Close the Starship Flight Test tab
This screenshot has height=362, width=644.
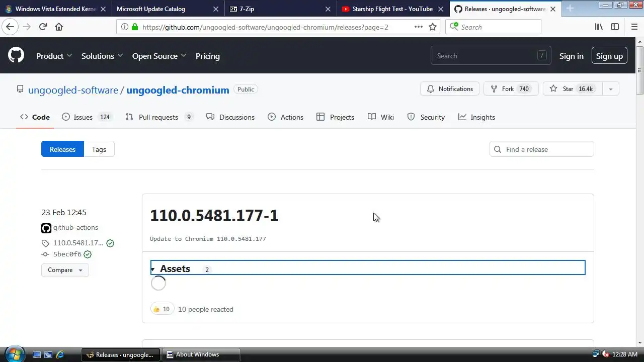[x=440, y=9]
